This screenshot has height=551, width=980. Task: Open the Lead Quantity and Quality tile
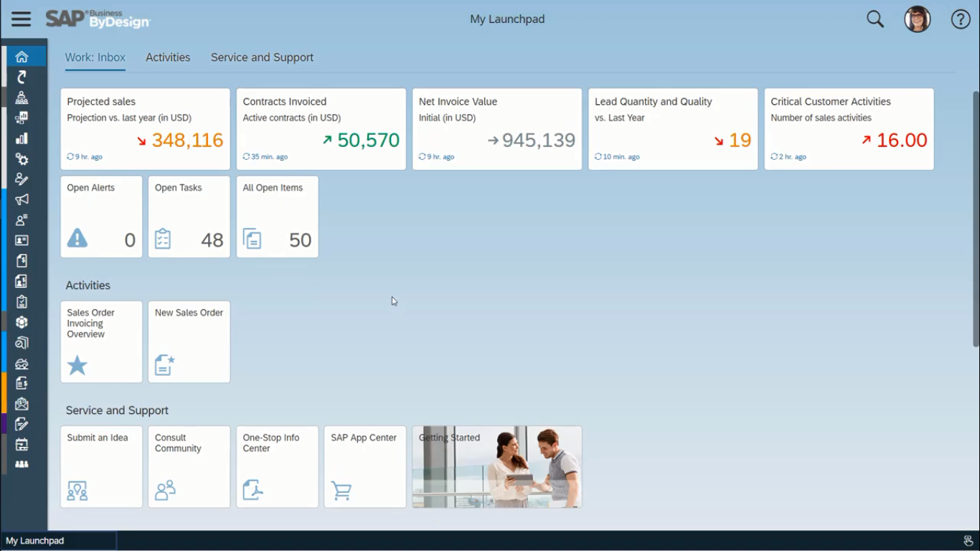[673, 129]
